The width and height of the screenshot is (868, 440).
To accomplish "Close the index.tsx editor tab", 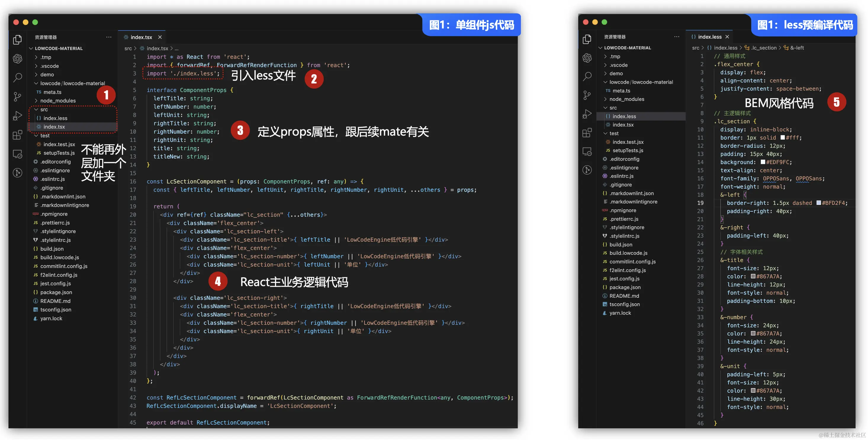I will pyautogui.click(x=160, y=37).
